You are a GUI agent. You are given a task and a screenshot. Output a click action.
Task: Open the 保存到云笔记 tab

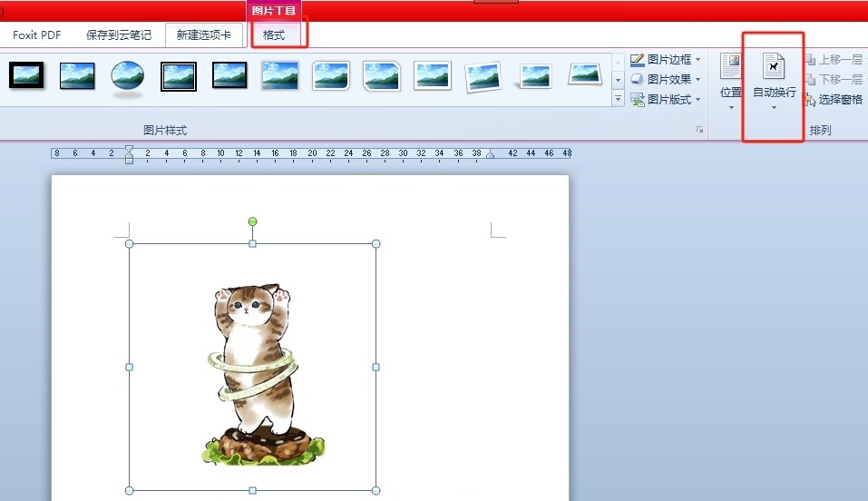(x=119, y=34)
